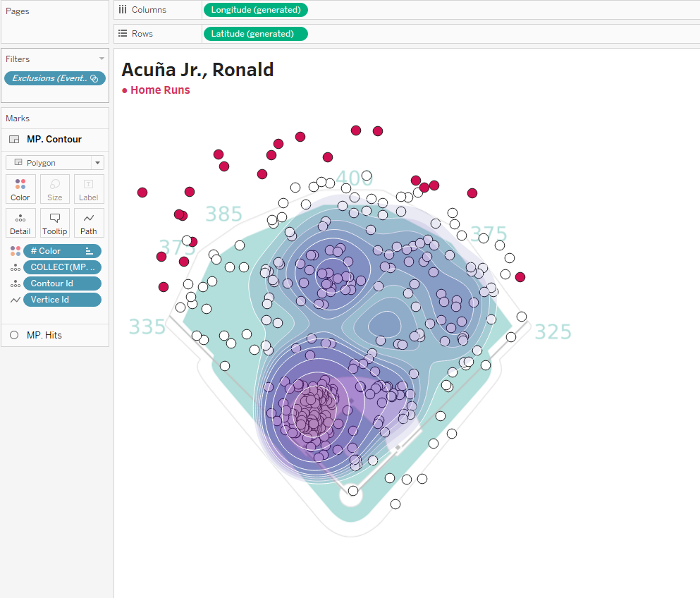This screenshot has width=700, height=598.
Task: Open the Detail marks card
Action: pyautogui.click(x=20, y=223)
